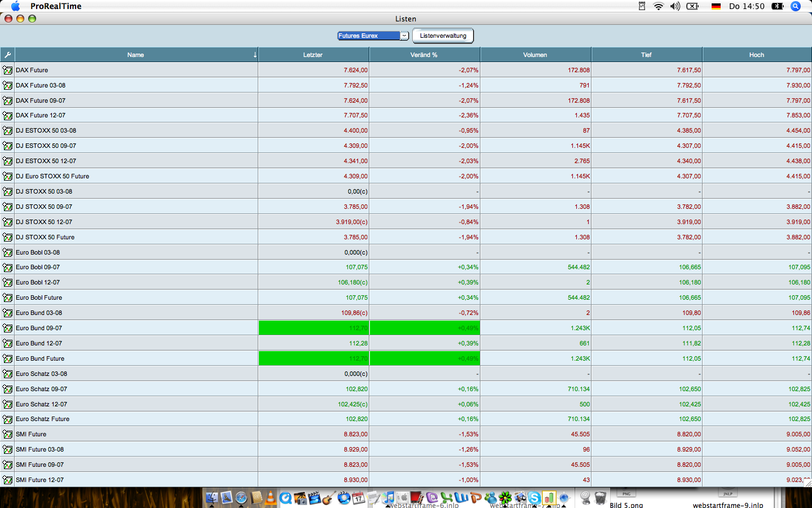Open the Trash in the Dock
Screen dimensions: 812x508
pos(600,498)
